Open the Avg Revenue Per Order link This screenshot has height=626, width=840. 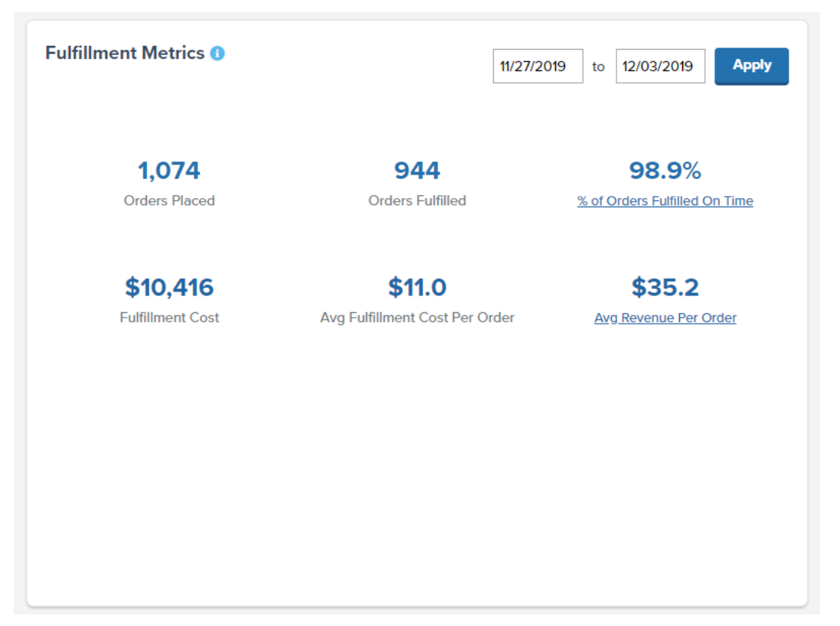[665, 318]
